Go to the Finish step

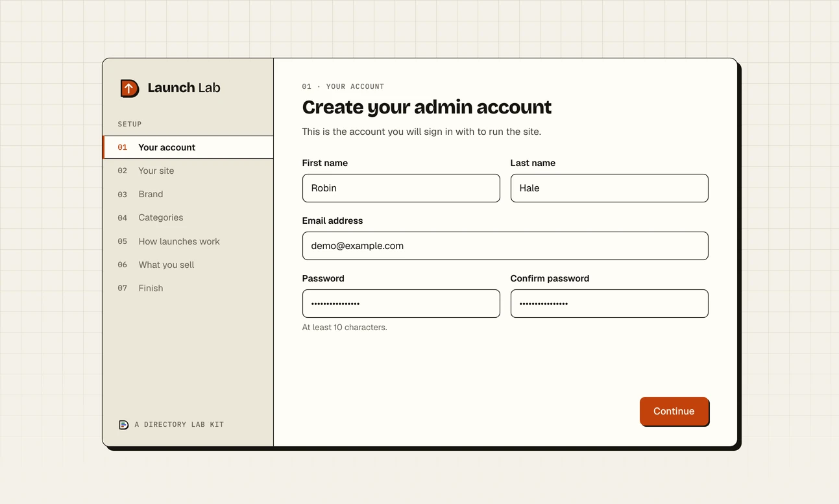[x=188, y=288]
